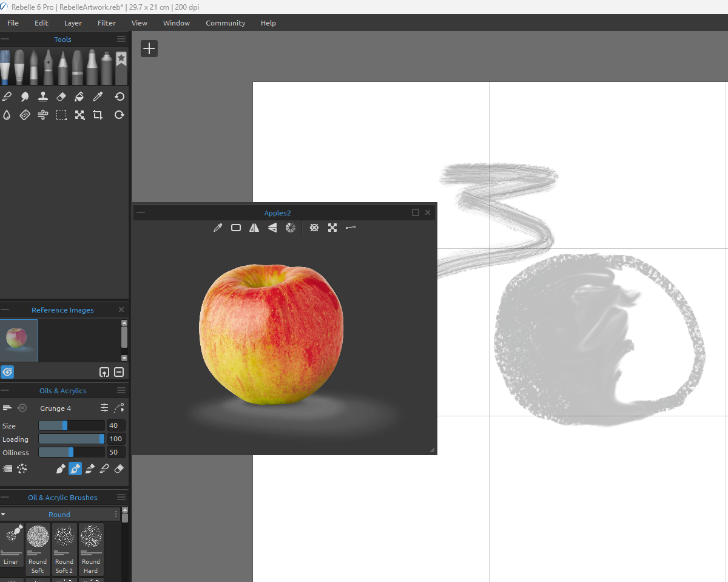Click the Undo arrow in Tools panel
This screenshot has height=582, width=728.
pyautogui.click(x=120, y=96)
